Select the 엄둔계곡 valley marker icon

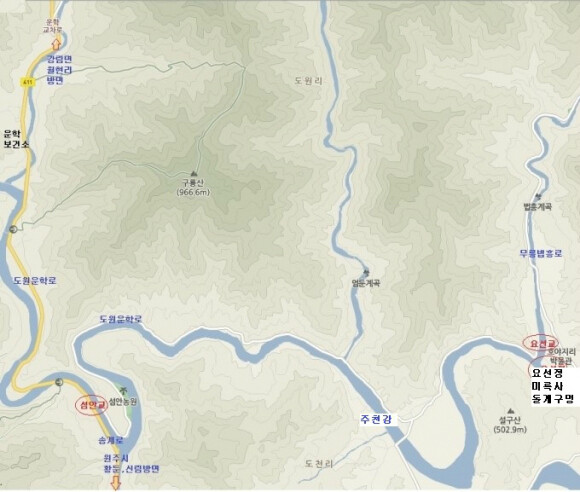tap(367, 273)
